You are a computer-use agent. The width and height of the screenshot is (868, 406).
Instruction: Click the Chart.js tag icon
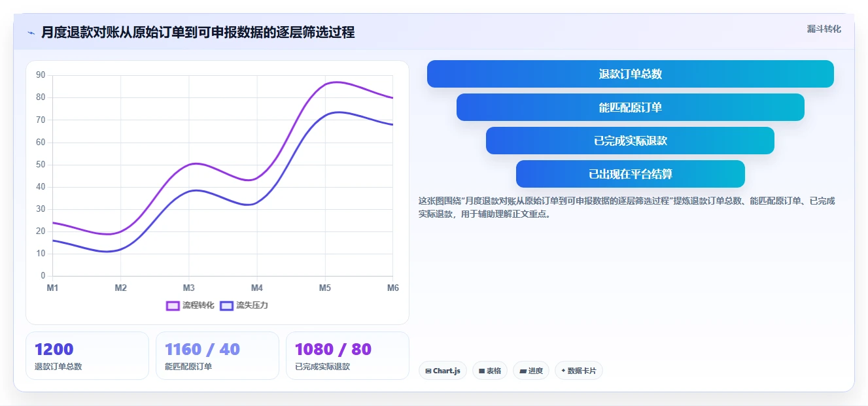(428, 371)
